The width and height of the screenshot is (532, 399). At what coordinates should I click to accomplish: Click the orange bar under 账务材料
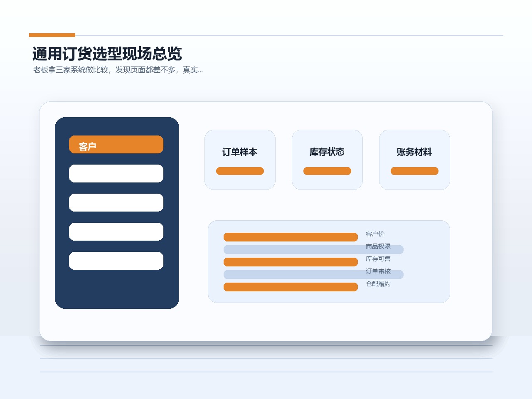tap(414, 171)
